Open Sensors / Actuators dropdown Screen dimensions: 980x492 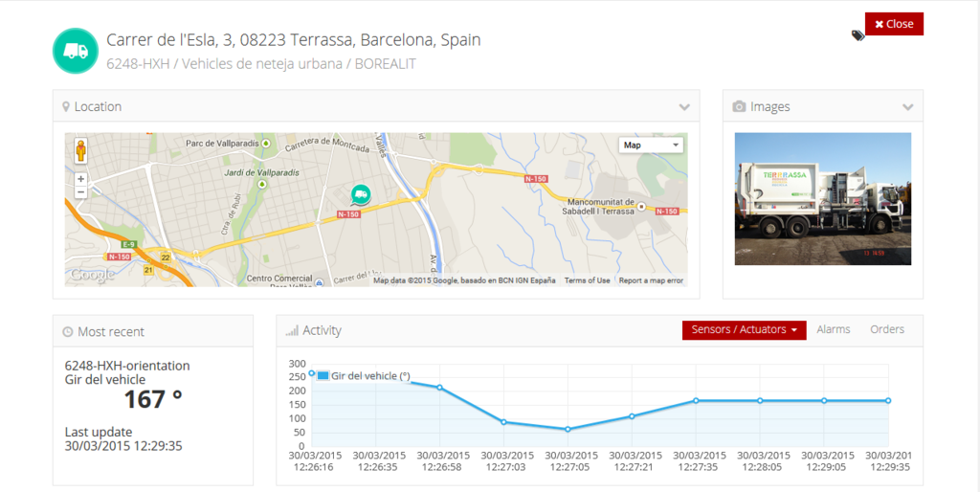point(744,329)
